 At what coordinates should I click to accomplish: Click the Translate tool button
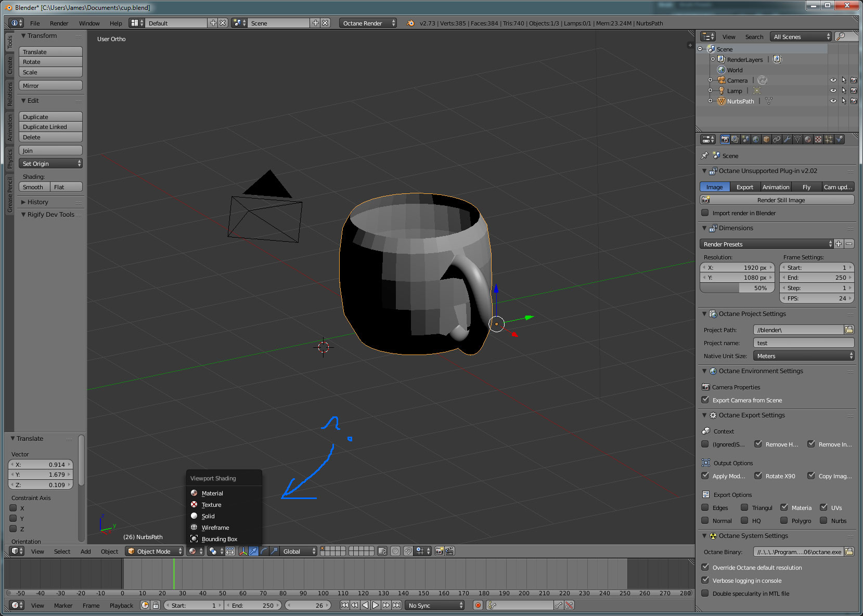[50, 52]
